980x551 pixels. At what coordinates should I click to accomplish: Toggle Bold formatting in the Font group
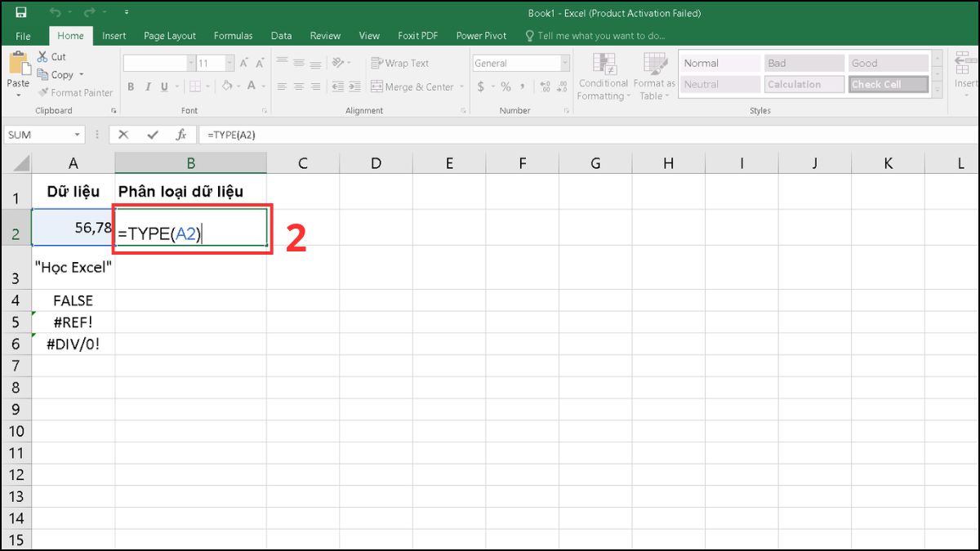tap(131, 86)
